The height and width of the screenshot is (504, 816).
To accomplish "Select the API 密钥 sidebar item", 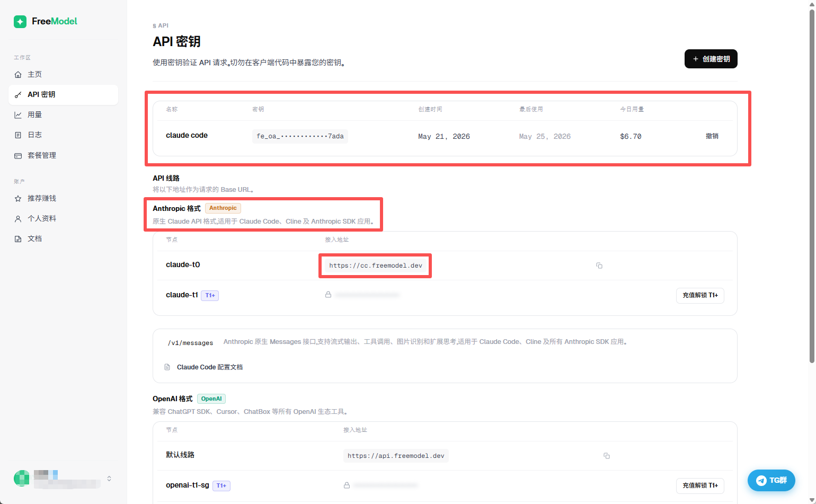I will (x=63, y=94).
